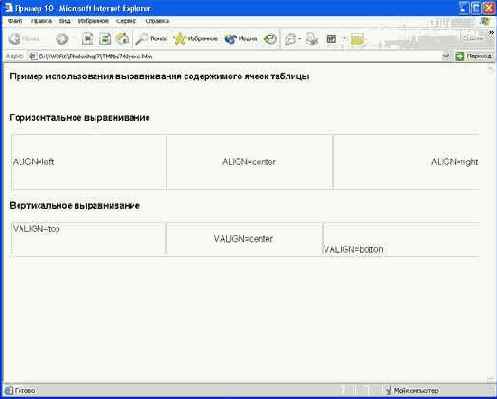Click the 'VALIGN=center' table cell text
The image size is (497, 399).
243,239
